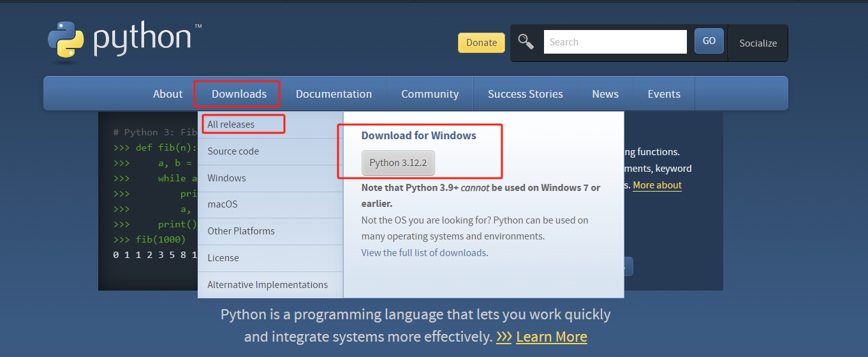Expand the Downloads navigation menu

click(239, 94)
